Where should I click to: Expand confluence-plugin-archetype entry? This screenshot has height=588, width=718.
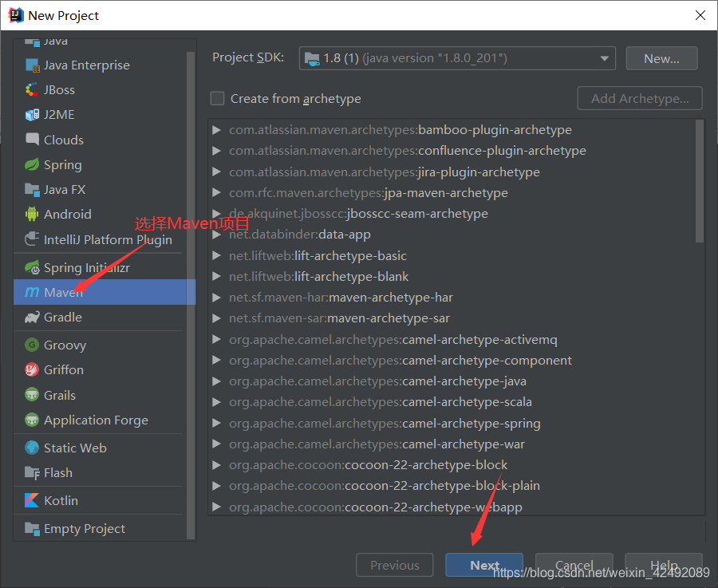click(x=216, y=151)
